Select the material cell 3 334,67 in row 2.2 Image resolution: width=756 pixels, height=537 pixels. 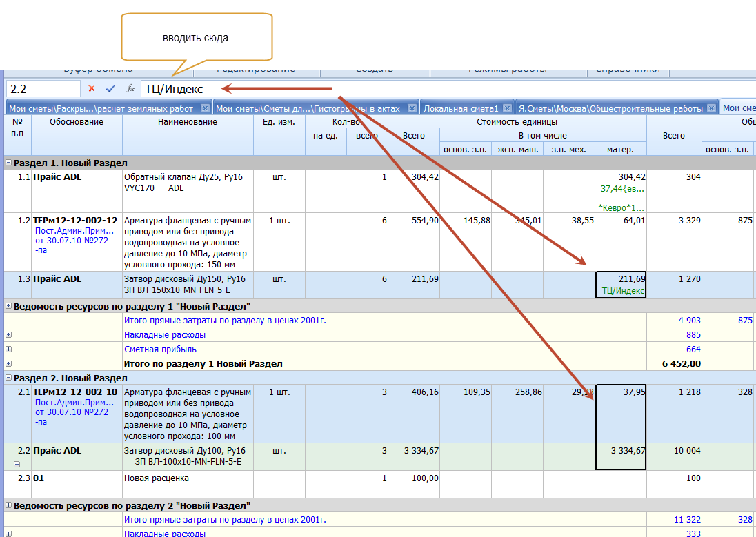click(621, 456)
